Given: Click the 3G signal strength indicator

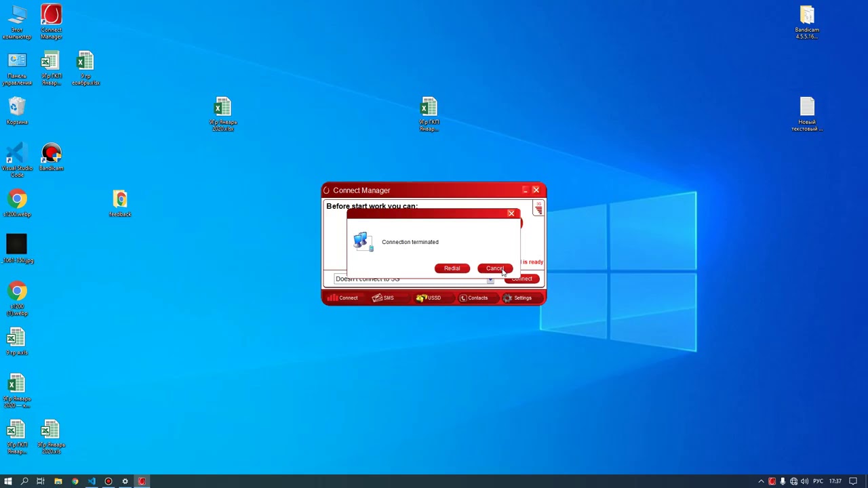Looking at the screenshot, I should click(538, 209).
